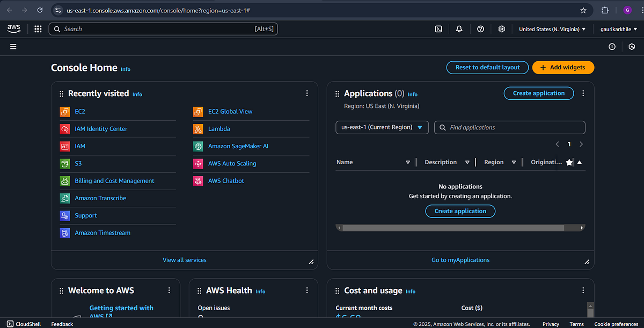Click inside the Find applications search field

pyautogui.click(x=510, y=127)
